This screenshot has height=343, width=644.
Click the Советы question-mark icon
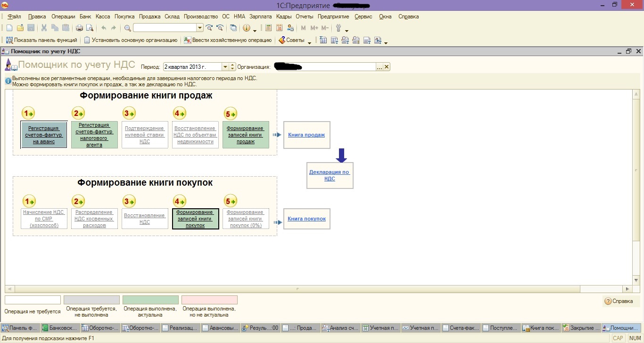click(282, 40)
